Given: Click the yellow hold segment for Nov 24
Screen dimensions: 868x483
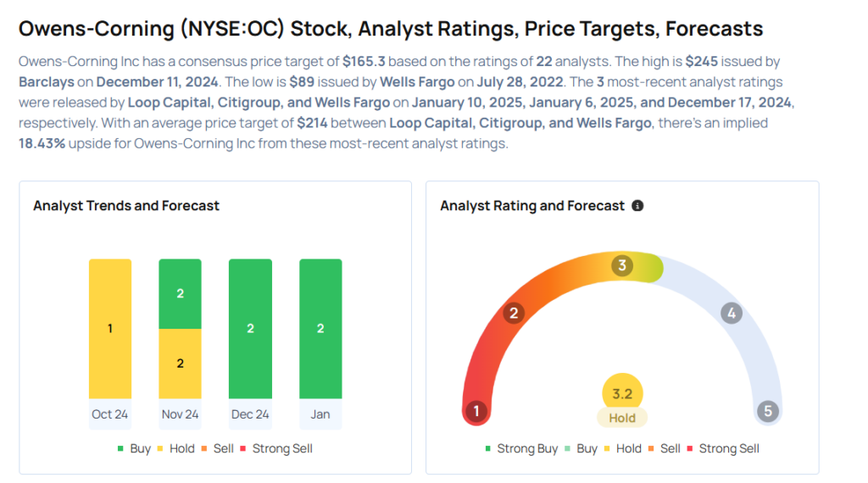Looking at the screenshot, I should coord(180,364).
